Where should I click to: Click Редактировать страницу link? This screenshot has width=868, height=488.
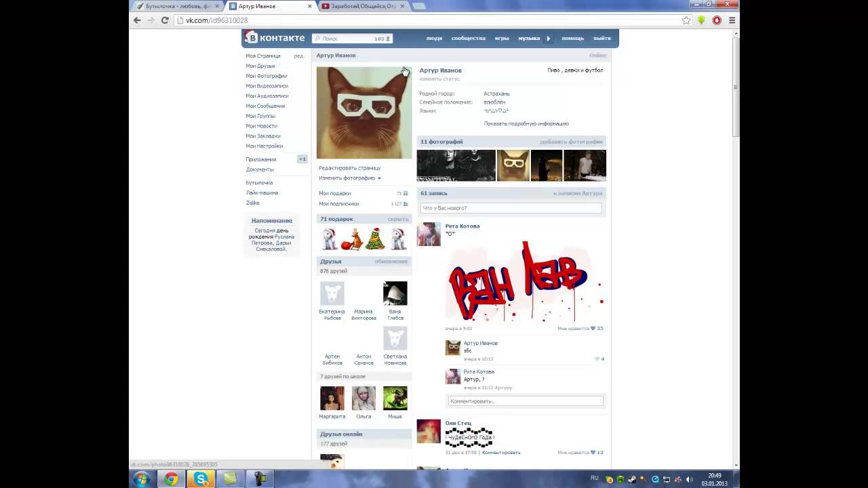[350, 167]
